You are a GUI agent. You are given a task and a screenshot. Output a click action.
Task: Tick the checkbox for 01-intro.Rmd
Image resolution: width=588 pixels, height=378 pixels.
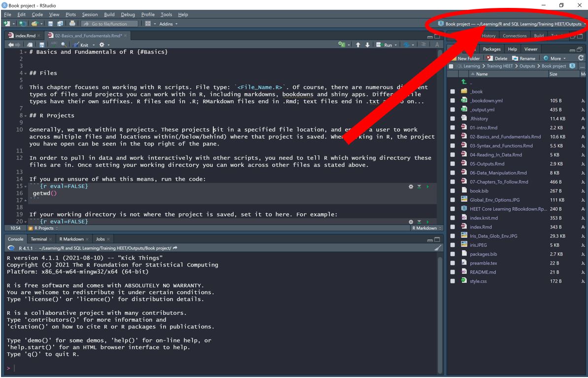pos(452,128)
